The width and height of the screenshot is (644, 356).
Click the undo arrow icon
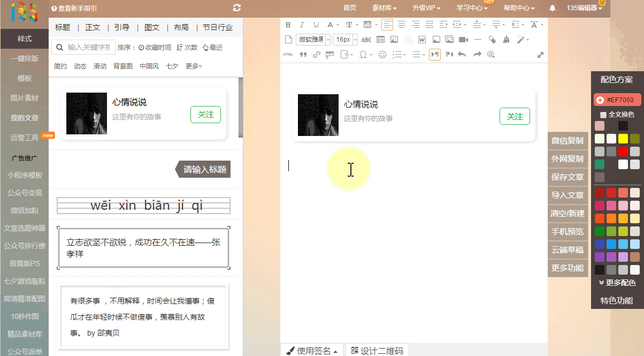coord(462,55)
